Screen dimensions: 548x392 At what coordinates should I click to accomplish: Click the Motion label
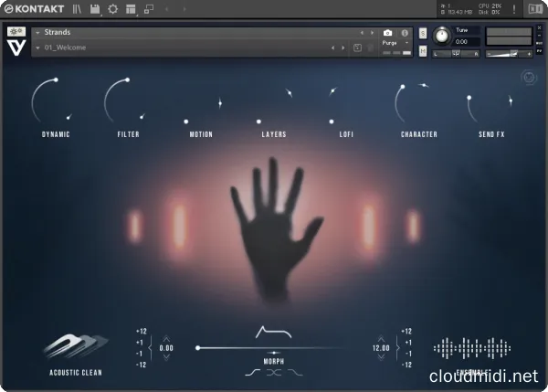(201, 134)
